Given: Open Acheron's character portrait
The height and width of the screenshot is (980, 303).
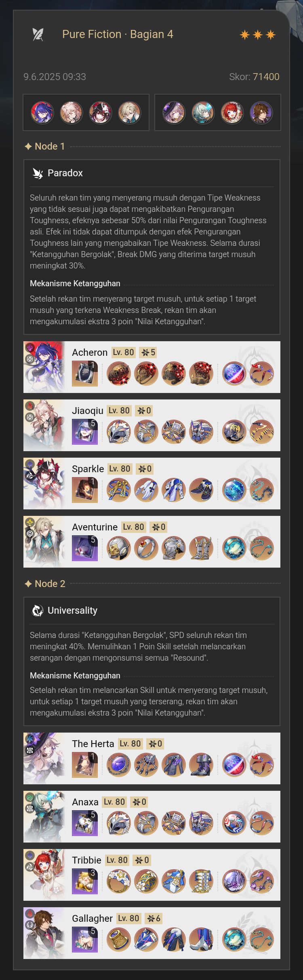Looking at the screenshot, I should [44, 367].
